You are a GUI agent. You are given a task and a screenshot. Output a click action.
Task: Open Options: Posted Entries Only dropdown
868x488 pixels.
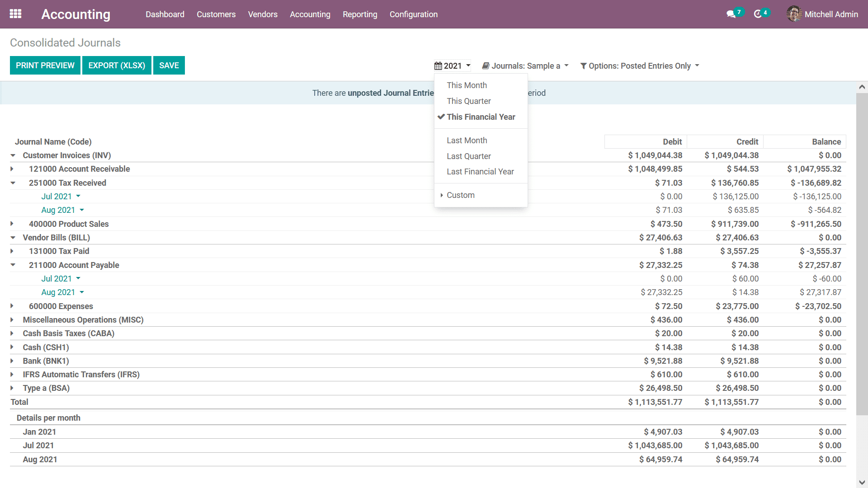point(640,66)
